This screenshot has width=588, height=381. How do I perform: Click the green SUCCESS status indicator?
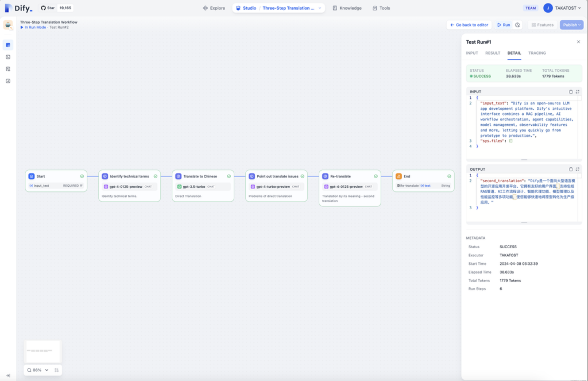[x=480, y=76]
